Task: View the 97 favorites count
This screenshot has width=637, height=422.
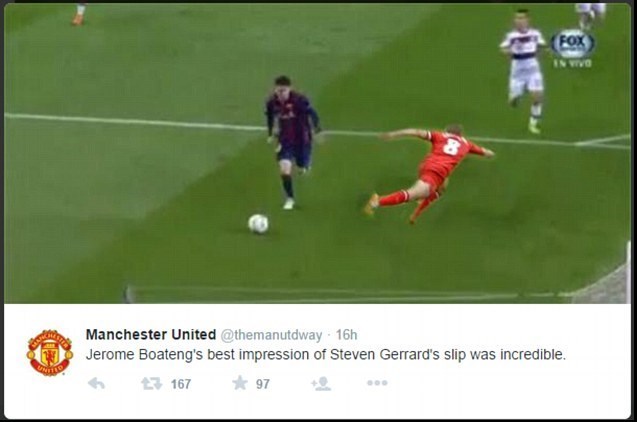Action: point(262,384)
